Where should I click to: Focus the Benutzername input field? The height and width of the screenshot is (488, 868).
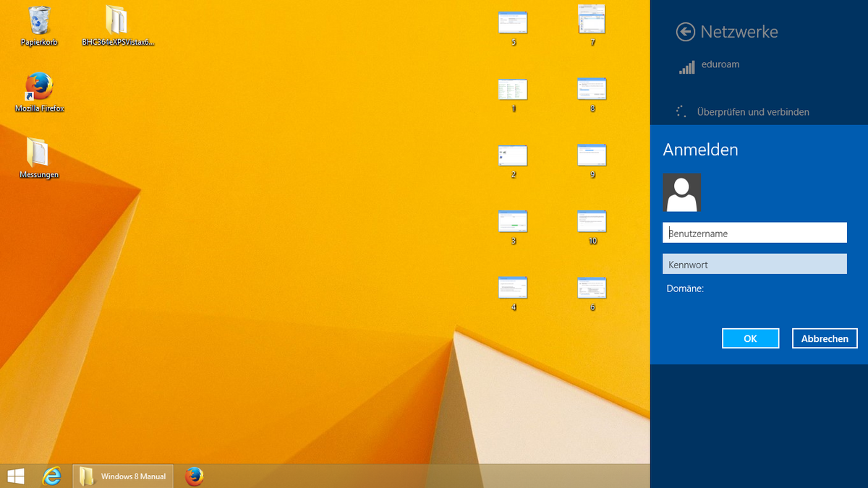point(754,233)
